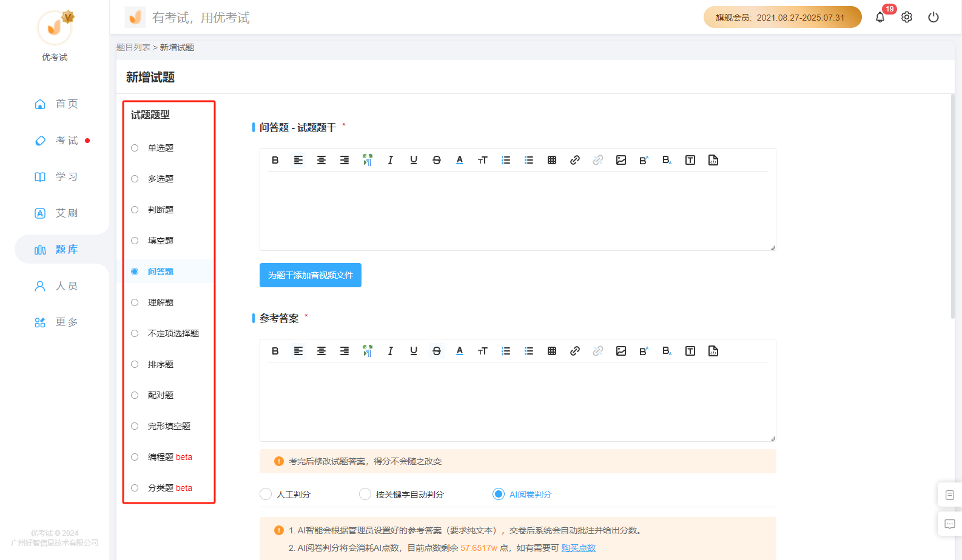Screen dimensions: 962x560
Task: Open settings gear in top bar
Action: coord(907,17)
